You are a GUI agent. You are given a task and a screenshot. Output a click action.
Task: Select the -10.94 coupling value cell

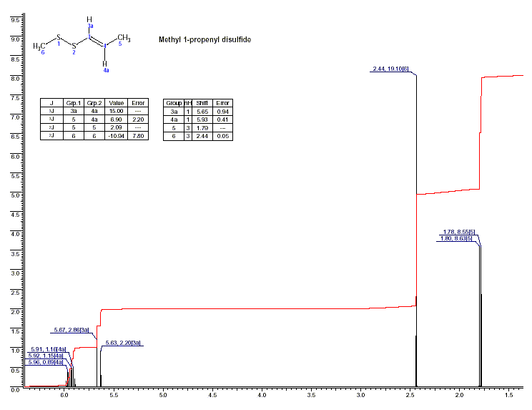[x=117, y=135]
